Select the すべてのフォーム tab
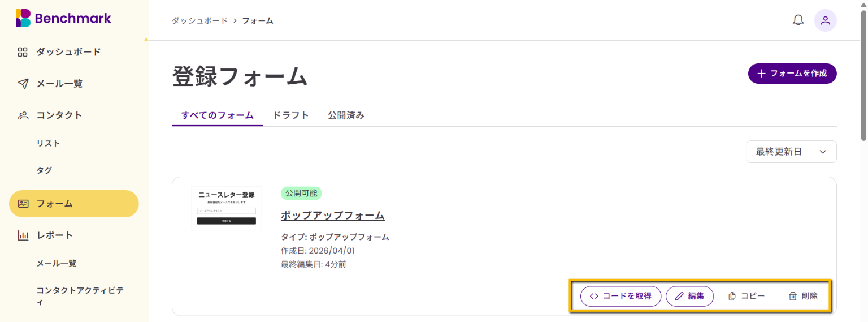Viewport: 868px width, 322px height. [x=218, y=115]
